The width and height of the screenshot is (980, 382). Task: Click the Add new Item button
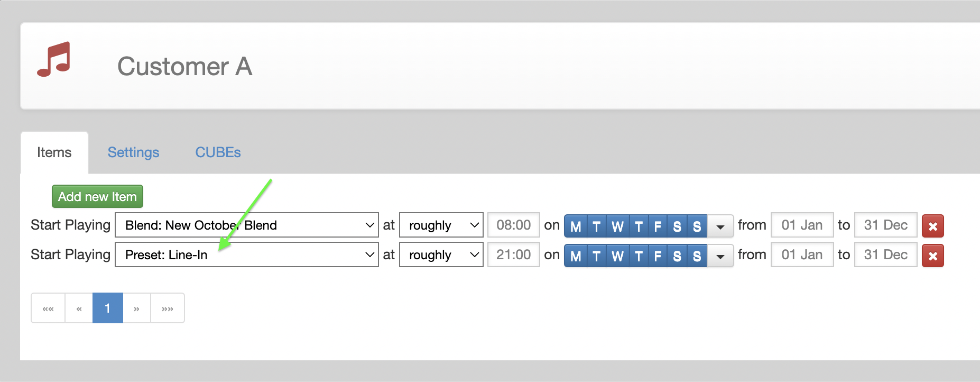[x=97, y=196]
